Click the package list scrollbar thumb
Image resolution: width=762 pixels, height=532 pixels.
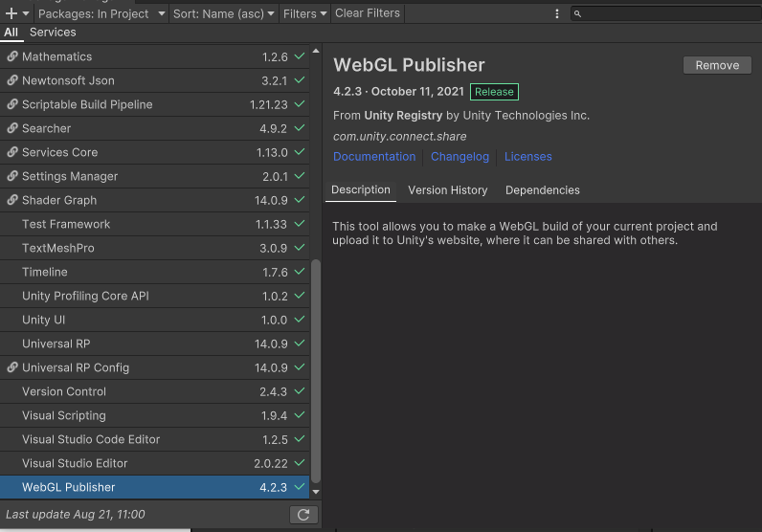pos(316,371)
